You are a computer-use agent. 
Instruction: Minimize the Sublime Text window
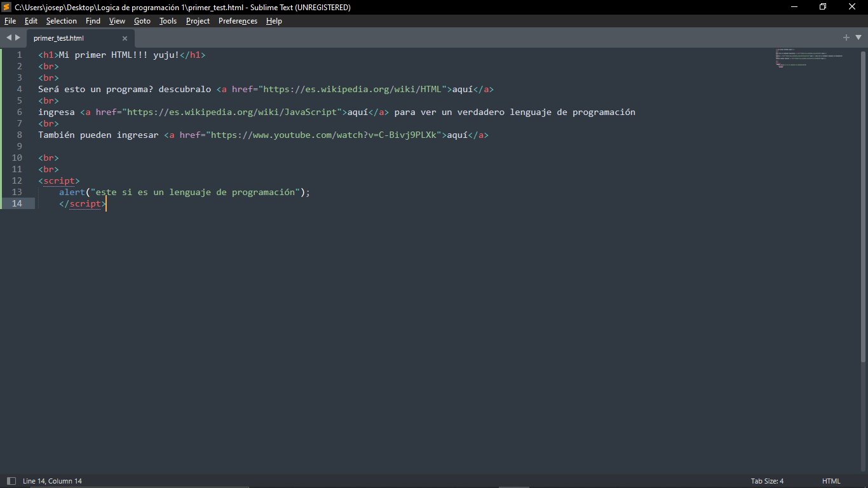(x=794, y=7)
